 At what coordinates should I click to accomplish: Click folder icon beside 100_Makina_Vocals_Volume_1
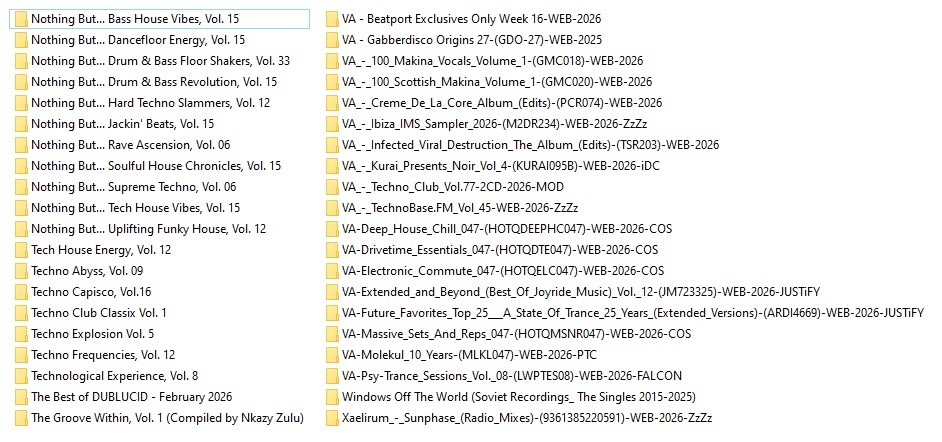click(x=332, y=61)
